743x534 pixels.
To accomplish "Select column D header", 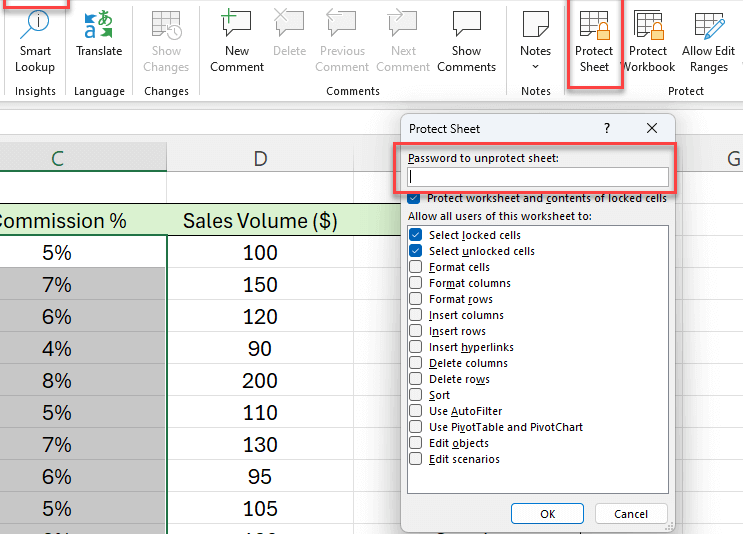I will coord(260,158).
